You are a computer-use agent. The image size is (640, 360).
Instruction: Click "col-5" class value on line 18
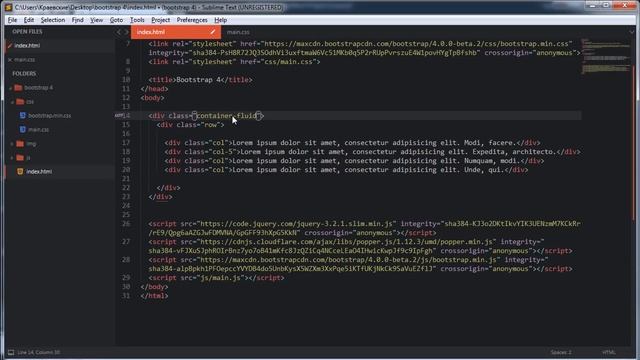click(x=222, y=152)
